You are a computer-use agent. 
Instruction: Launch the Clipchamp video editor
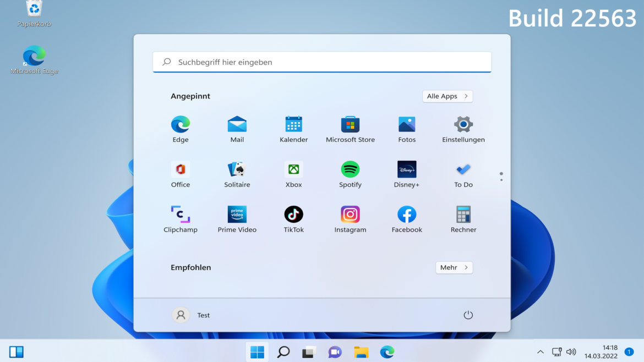(181, 215)
